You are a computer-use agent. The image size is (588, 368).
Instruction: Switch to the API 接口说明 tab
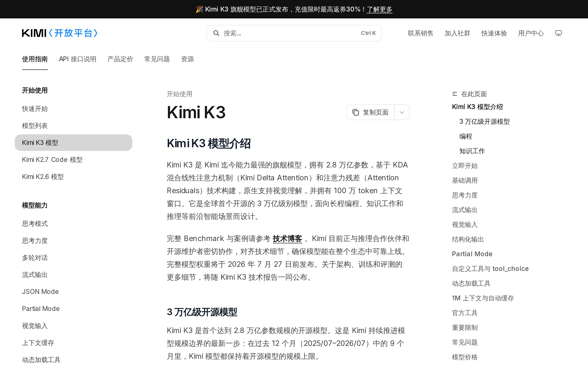click(77, 59)
